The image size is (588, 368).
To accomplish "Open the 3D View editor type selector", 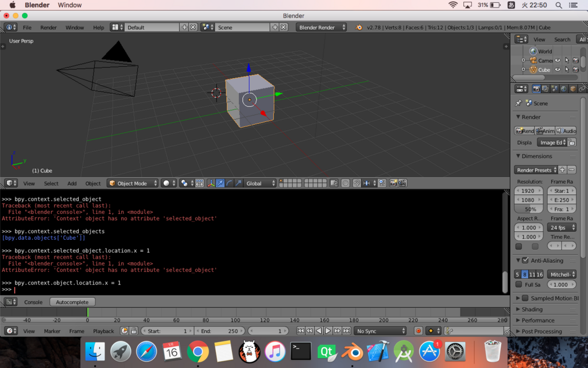I will [x=11, y=183].
